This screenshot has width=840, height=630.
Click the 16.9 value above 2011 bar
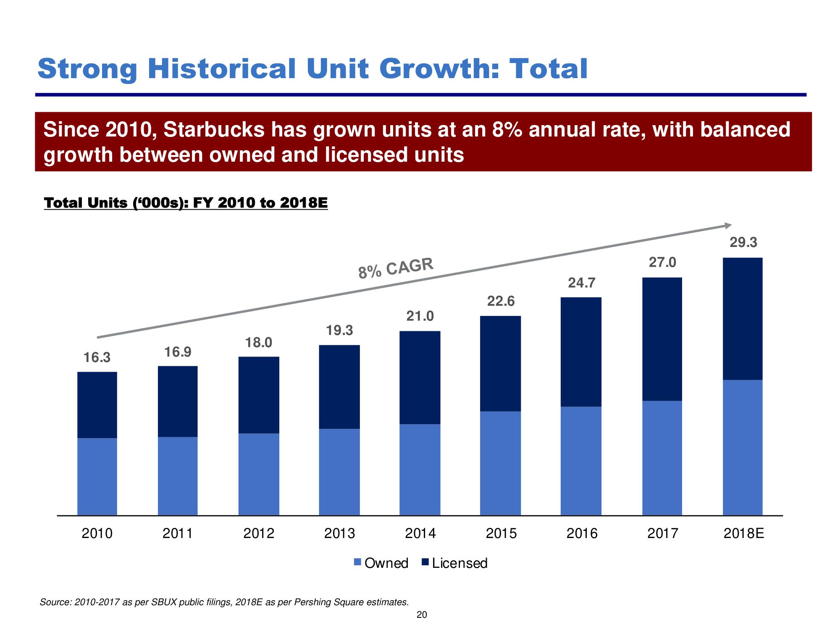coord(178,352)
